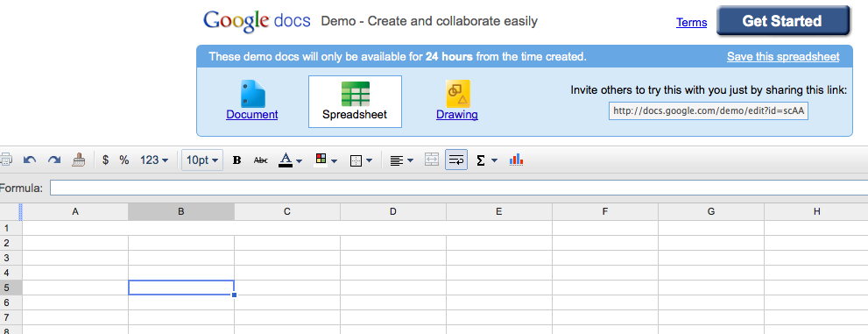
Task: Toggle bold formatting
Action: [237, 160]
